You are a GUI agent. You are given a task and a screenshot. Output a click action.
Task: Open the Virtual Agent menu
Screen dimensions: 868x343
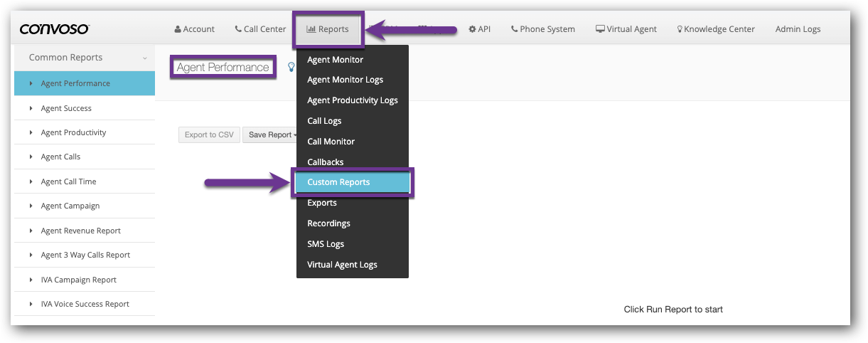tap(626, 29)
